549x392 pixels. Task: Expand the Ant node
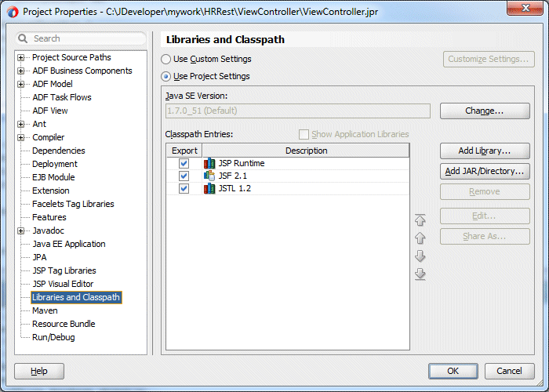tap(21, 124)
